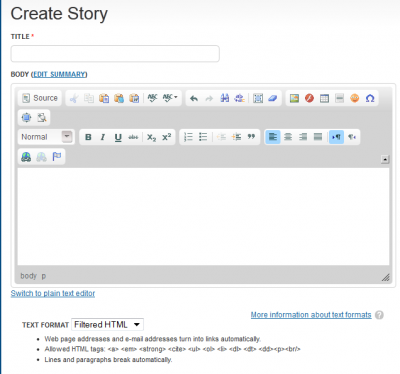This screenshot has height=374, width=400.
Task: Set text direction right to left
Action: (352, 137)
